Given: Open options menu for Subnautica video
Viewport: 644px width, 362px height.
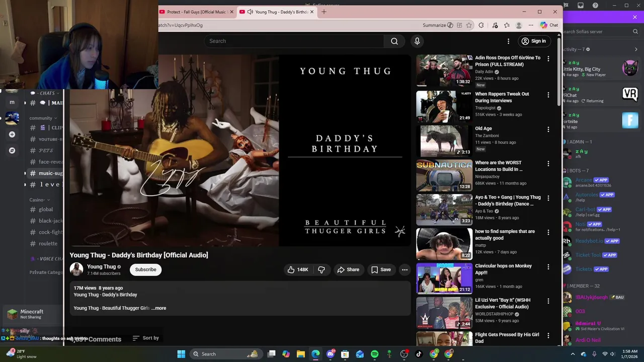Looking at the screenshot, I should click(548, 163).
